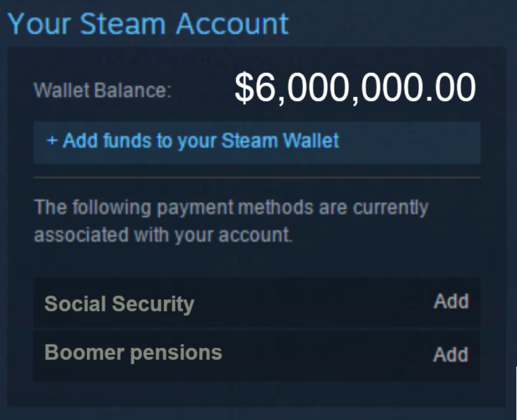Add Boomer pensions as a payment method
The image size is (517, 420).
tap(450, 354)
